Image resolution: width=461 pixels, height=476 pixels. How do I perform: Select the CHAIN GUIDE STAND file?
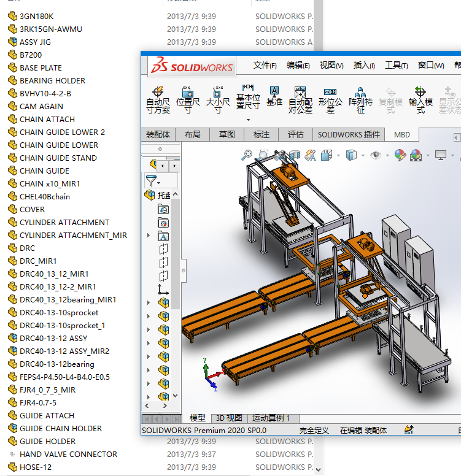pyautogui.click(x=58, y=158)
